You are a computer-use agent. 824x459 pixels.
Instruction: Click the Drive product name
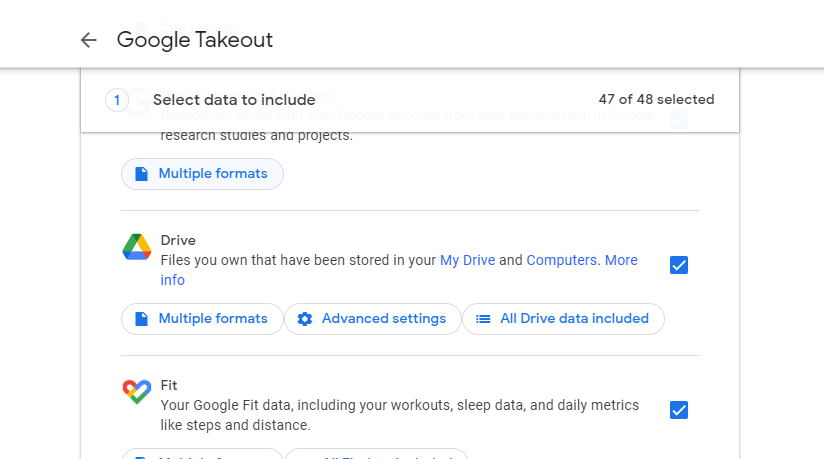point(178,240)
